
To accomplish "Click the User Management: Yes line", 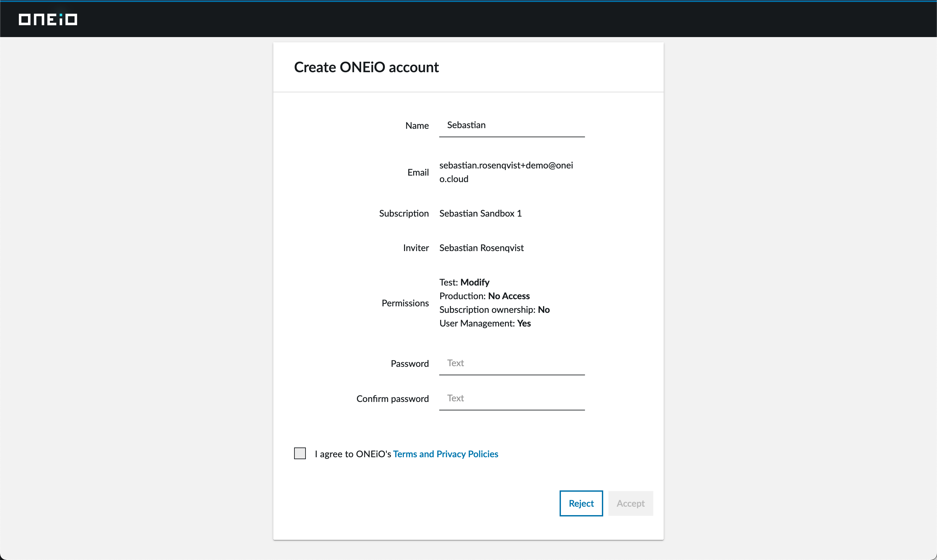I will [485, 323].
